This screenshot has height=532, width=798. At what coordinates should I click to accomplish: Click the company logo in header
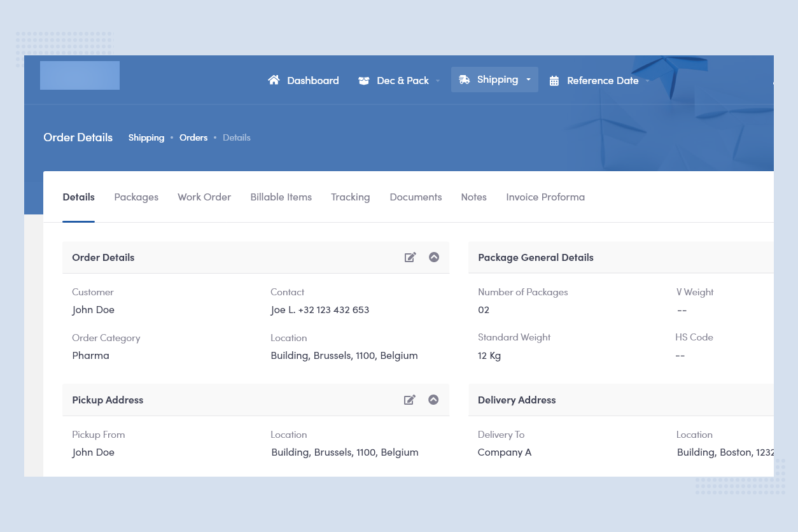(80, 76)
